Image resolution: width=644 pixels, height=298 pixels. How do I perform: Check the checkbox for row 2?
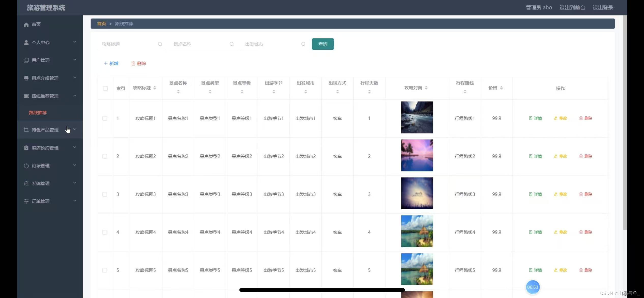pyautogui.click(x=105, y=156)
